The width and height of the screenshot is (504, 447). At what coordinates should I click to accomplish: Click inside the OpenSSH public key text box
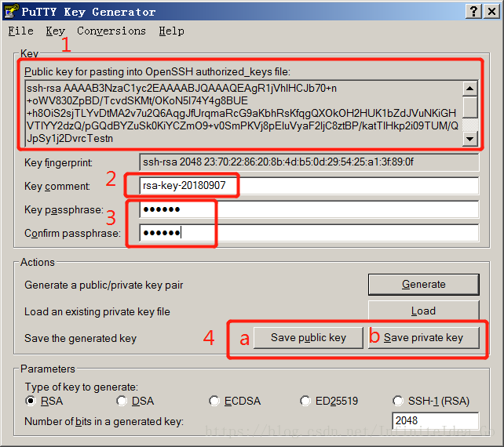243,114
